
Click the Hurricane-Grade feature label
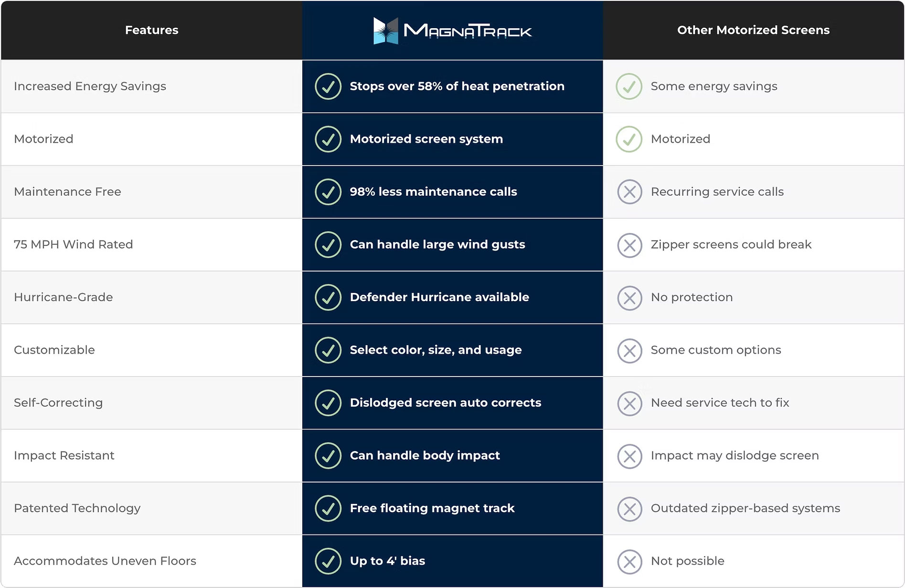pyautogui.click(x=63, y=297)
